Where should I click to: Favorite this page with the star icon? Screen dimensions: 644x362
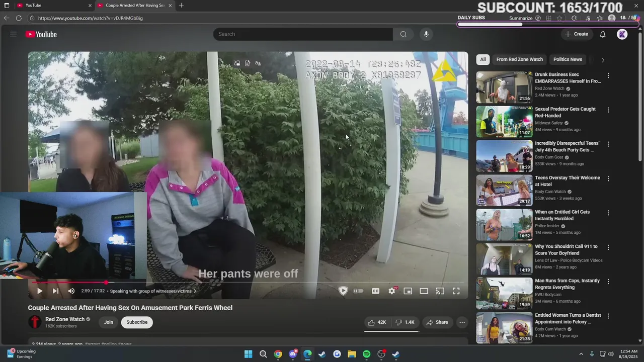click(x=559, y=18)
